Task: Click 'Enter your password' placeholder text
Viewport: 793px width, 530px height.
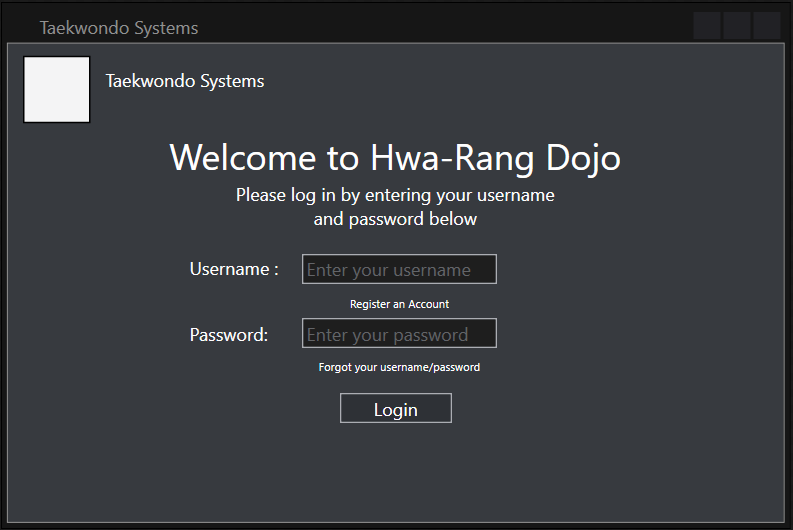Action: [x=388, y=335]
